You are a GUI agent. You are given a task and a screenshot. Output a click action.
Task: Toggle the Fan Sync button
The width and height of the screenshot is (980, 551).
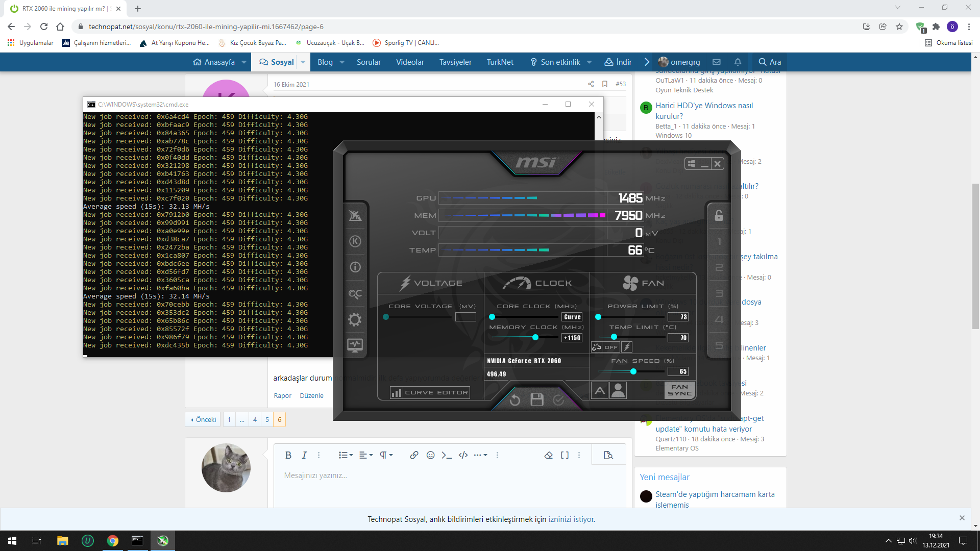[x=679, y=390]
